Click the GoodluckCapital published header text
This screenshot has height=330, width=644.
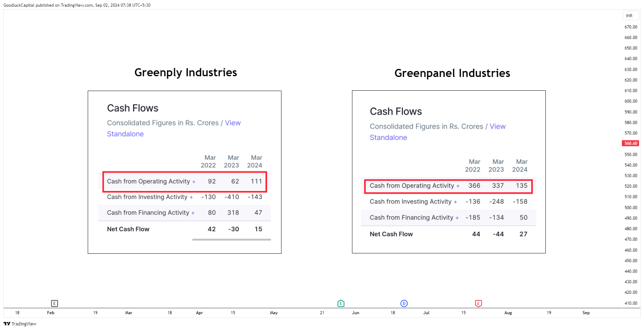tap(77, 5)
